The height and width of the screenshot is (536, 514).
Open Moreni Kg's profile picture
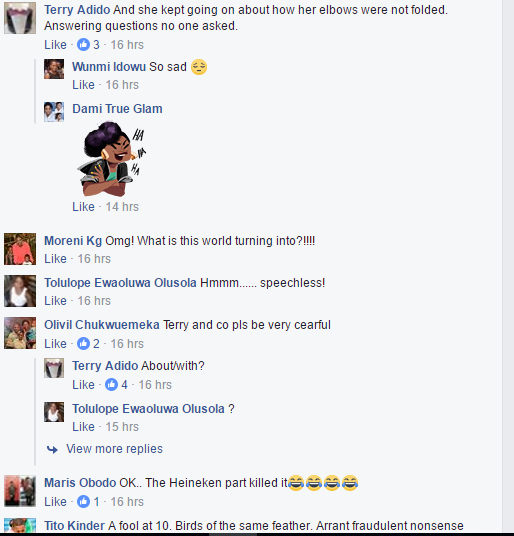tap(20, 249)
